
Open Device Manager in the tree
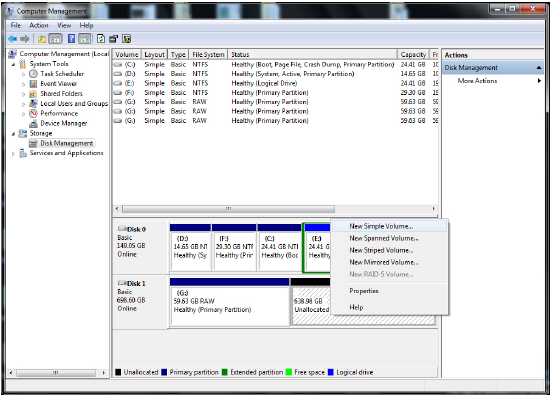63,123
